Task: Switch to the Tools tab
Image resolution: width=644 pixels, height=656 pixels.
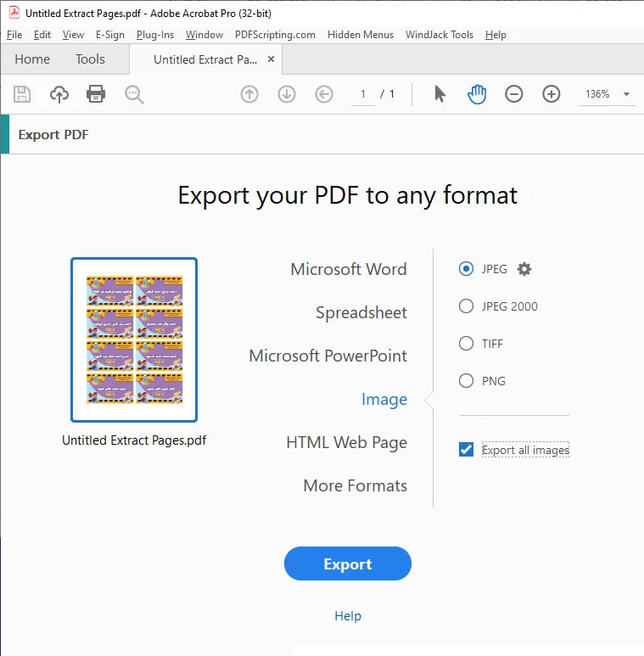Action: (90, 59)
